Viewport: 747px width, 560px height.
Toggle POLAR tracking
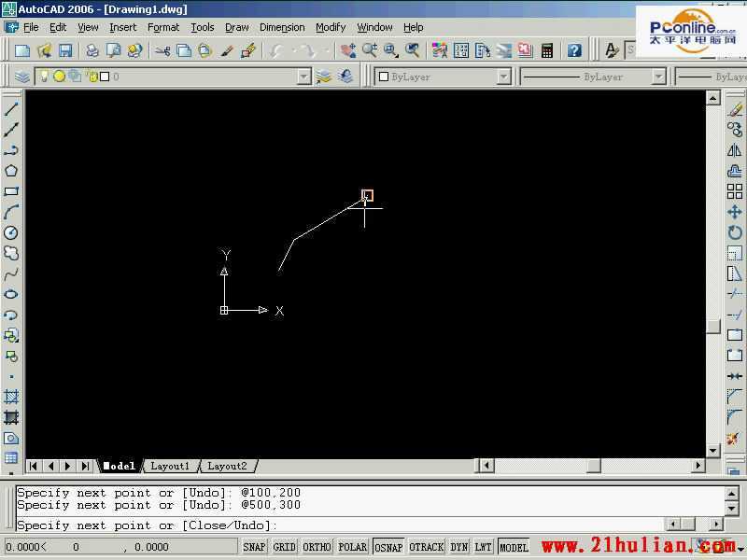(353, 547)
